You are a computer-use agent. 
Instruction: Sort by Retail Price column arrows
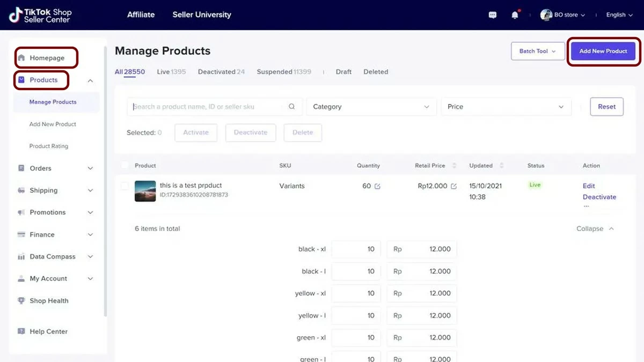pyautogui.click(x=455, y=166)
